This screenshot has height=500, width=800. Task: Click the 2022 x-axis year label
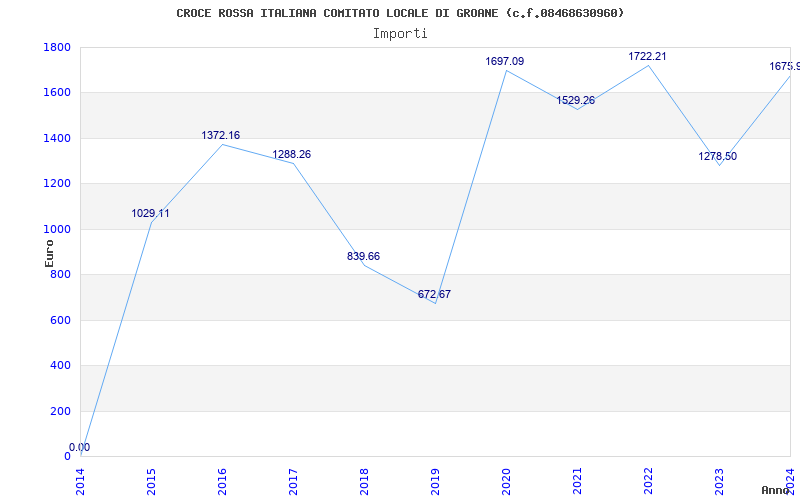pyautogui.click(x=648, y=482)
